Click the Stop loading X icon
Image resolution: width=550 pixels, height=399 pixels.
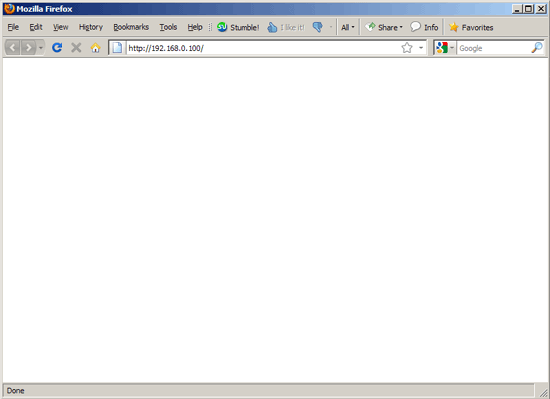pos(76,47)
